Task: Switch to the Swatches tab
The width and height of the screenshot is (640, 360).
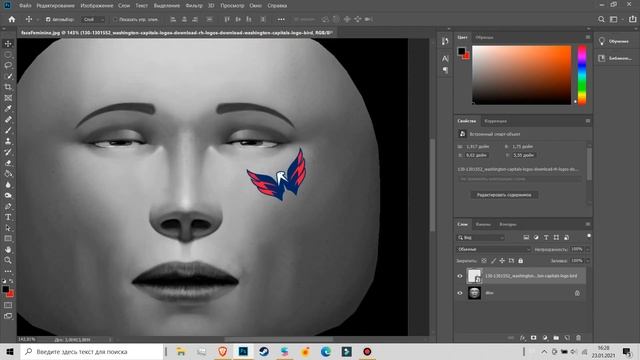Action: click(x=484, y=37)
